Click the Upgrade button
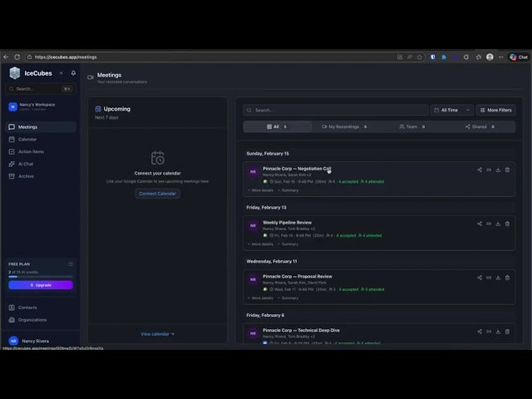The image size is (532, 399). tap(41, 285)
